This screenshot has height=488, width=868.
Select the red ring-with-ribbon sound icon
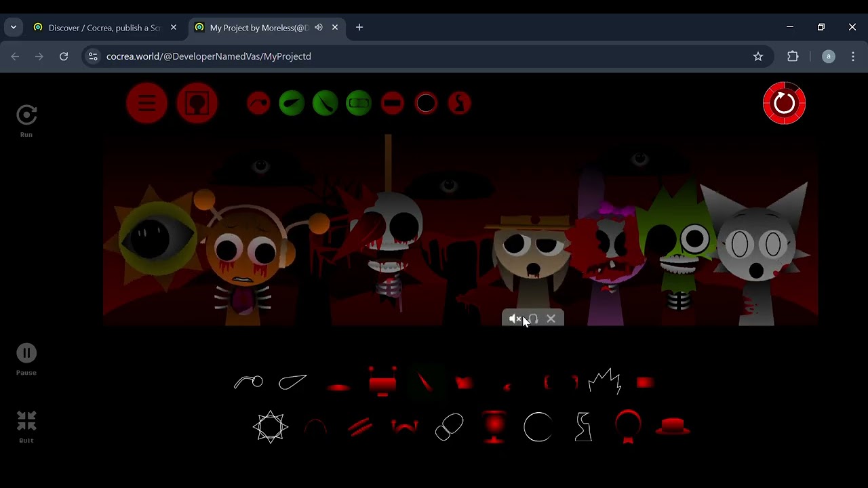(628, 427)
